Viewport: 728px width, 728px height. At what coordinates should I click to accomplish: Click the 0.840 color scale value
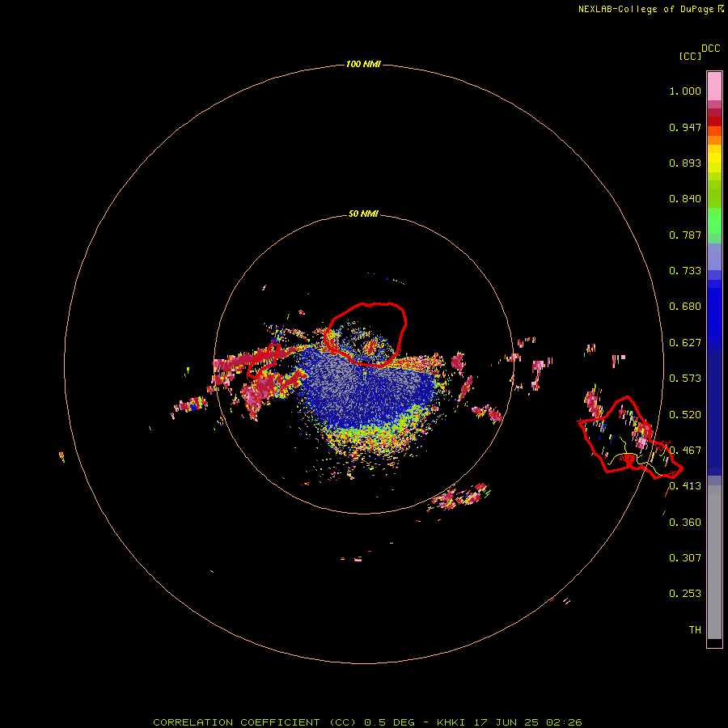pos(685,199)
